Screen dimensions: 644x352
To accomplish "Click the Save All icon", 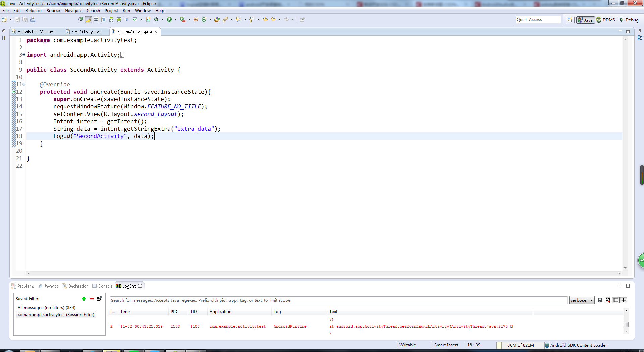I will pyautogui.click(x=25, y=20).
